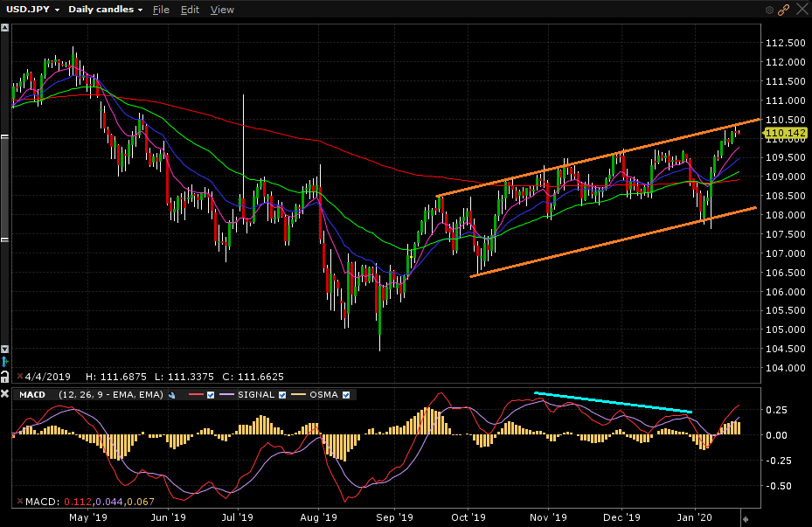Click the gear settings icon in title bar
The image size is (812, 527).
769,10
